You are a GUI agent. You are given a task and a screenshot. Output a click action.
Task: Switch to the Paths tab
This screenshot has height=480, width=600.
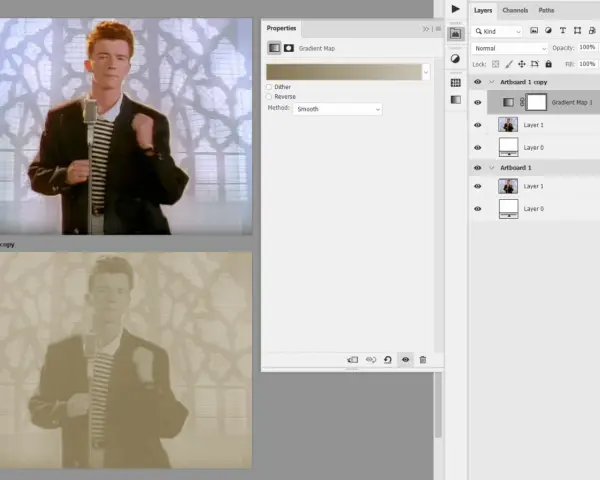pyautogui.click(x=546, y=10)
